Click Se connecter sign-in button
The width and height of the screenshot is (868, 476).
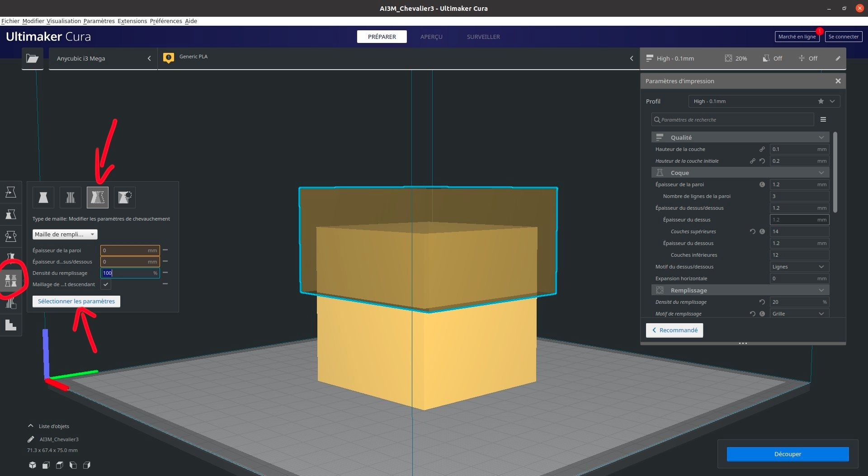[843, 37]
